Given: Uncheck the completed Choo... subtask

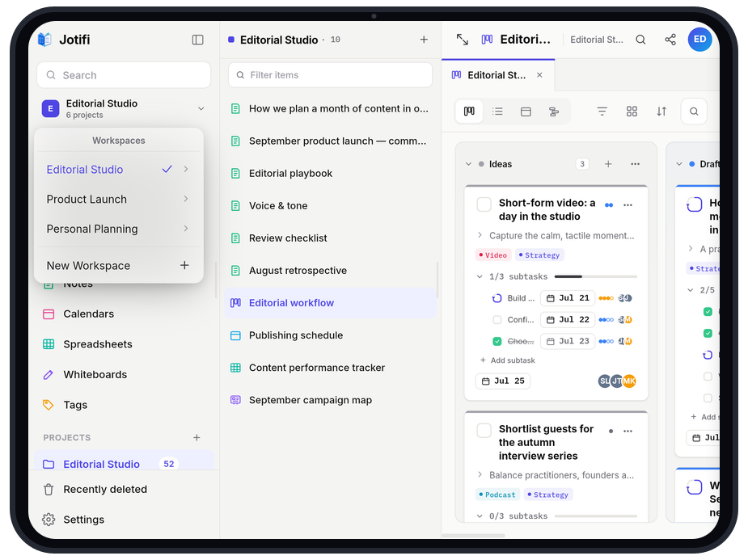Looking at the screenshot, I should (x=497, y=341).
